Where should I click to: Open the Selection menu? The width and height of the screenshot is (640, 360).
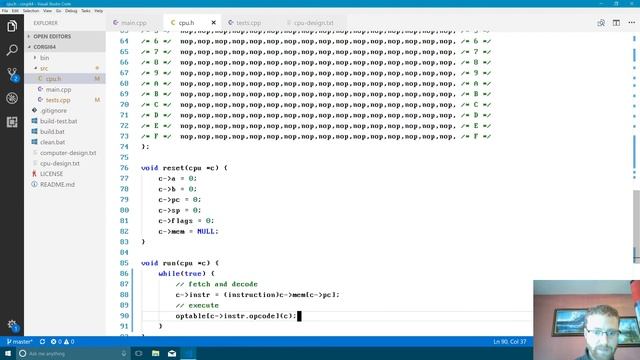(31, 11)
